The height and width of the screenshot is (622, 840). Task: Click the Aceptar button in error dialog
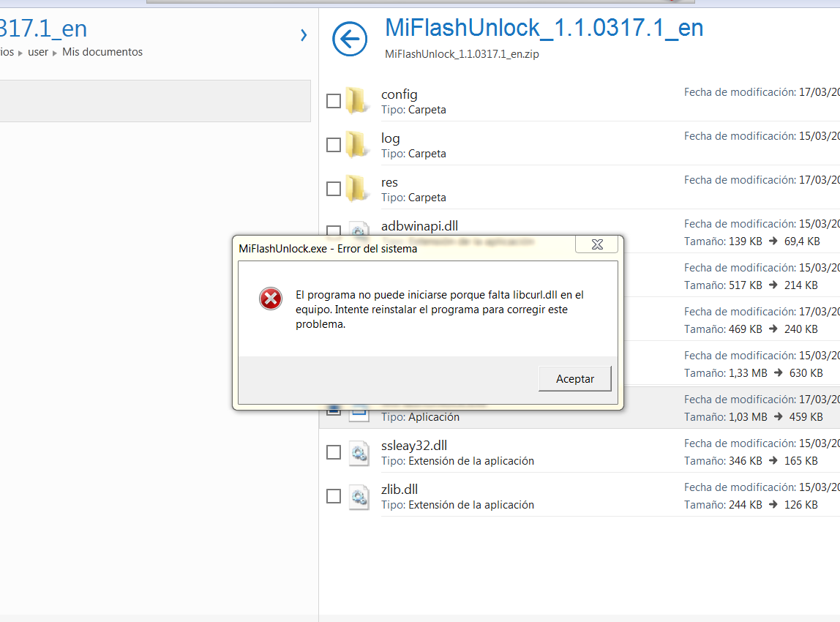coord(575,379)
